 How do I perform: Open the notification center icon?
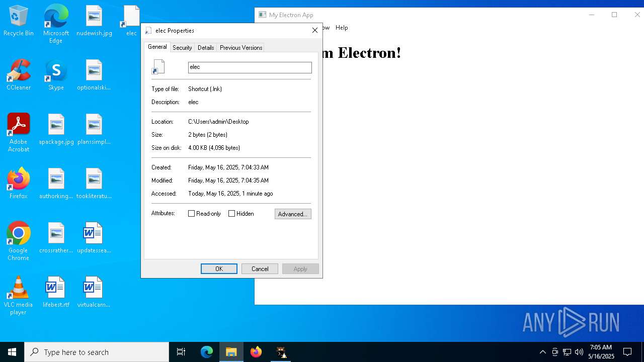tap(627, 352)
